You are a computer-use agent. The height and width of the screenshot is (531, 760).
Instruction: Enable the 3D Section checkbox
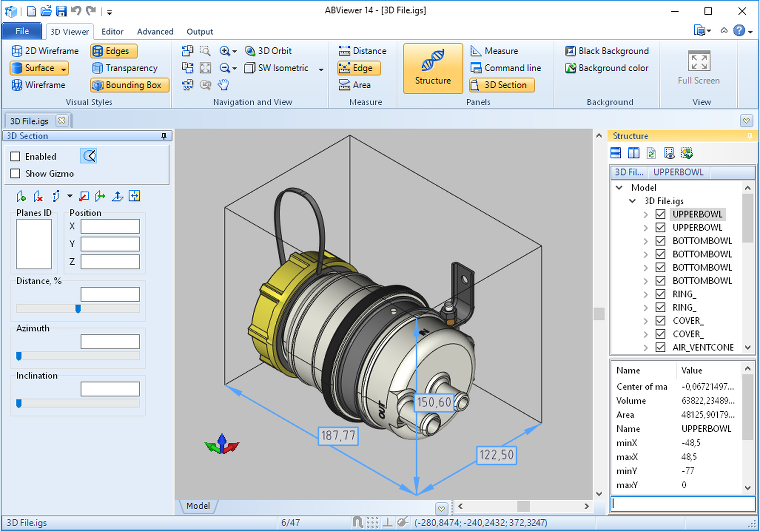[15, 156]
